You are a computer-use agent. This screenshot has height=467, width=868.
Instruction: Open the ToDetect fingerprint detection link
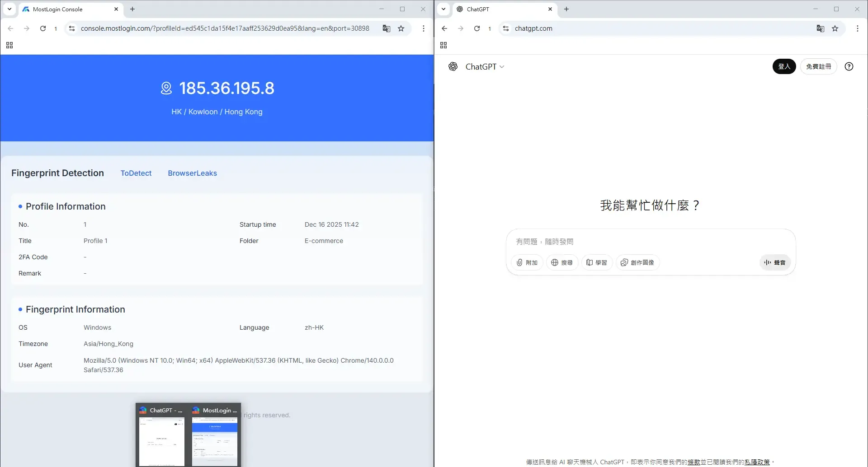(136, 173)
